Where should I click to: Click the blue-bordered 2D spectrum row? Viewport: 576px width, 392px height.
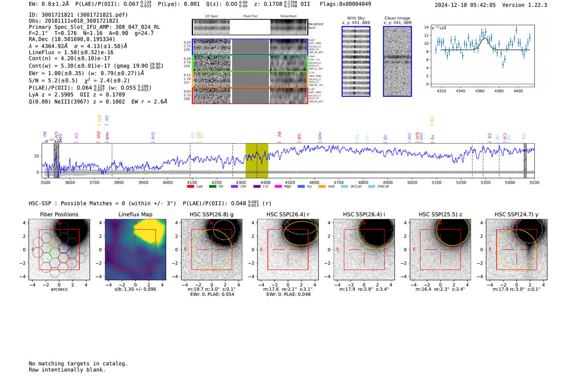[250, 47]
